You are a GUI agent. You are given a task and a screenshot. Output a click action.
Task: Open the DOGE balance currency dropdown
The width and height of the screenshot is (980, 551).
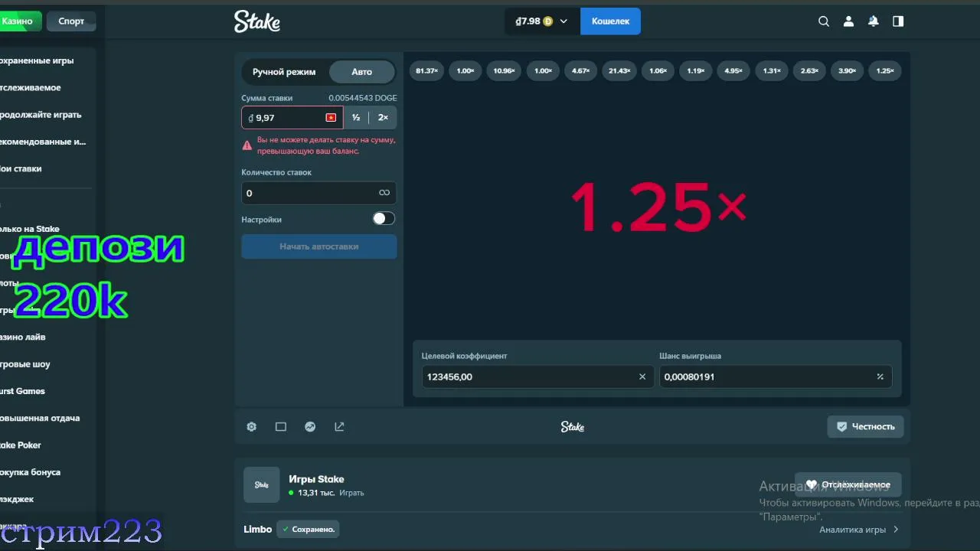(x=541, y=21)
